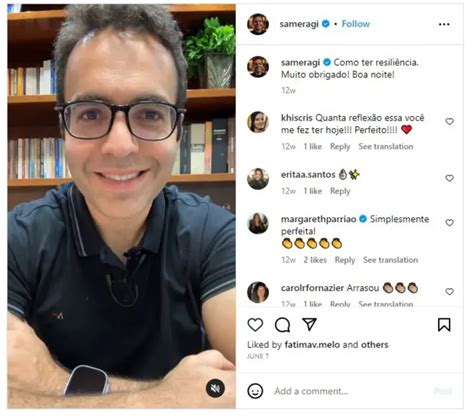View '2 likes' on margarethparriao's comment
Image resolution: width=474 pixels, height=418 pixels.
pyautogui.click(x=315, y=260)
